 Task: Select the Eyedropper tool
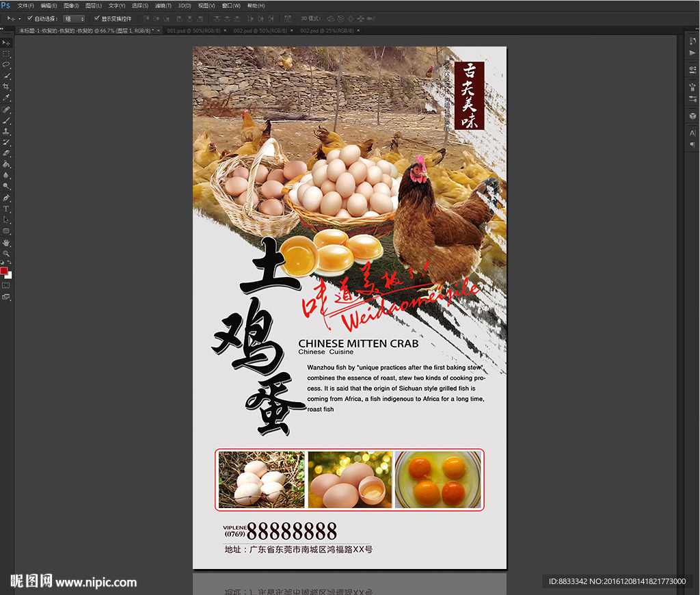[x=6, y=98]
